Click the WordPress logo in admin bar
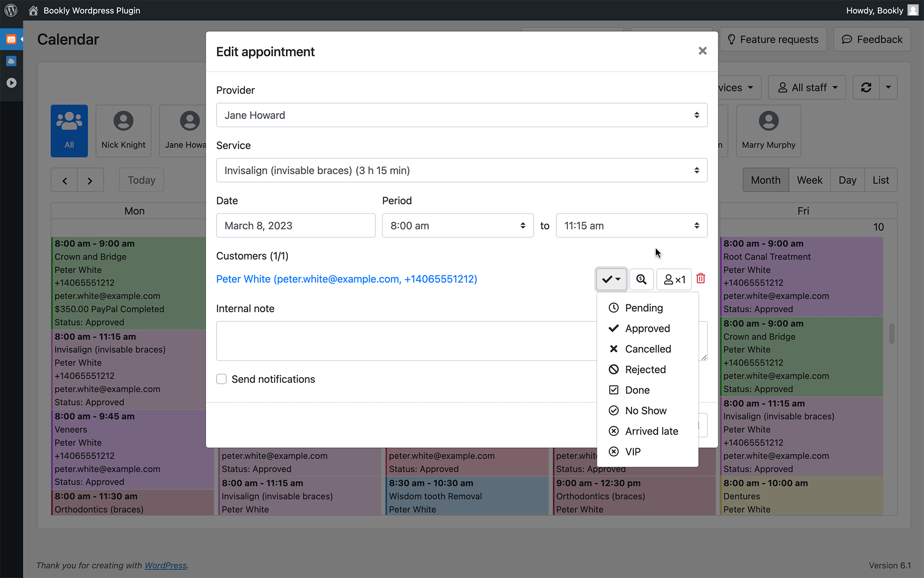Screen dimensions: 924x578 [x=11, y=10]
